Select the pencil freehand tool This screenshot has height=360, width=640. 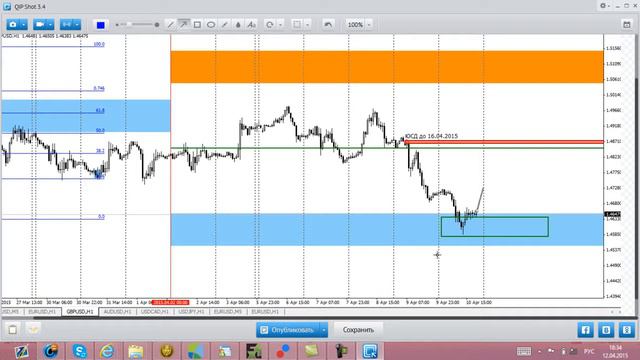pos(224,25)
